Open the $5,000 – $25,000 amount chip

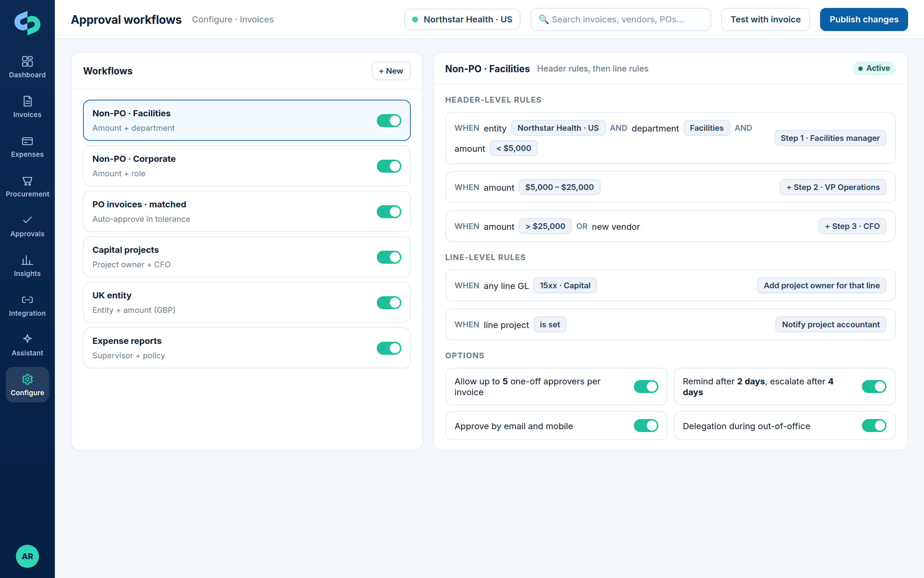(x=559, y=187)
